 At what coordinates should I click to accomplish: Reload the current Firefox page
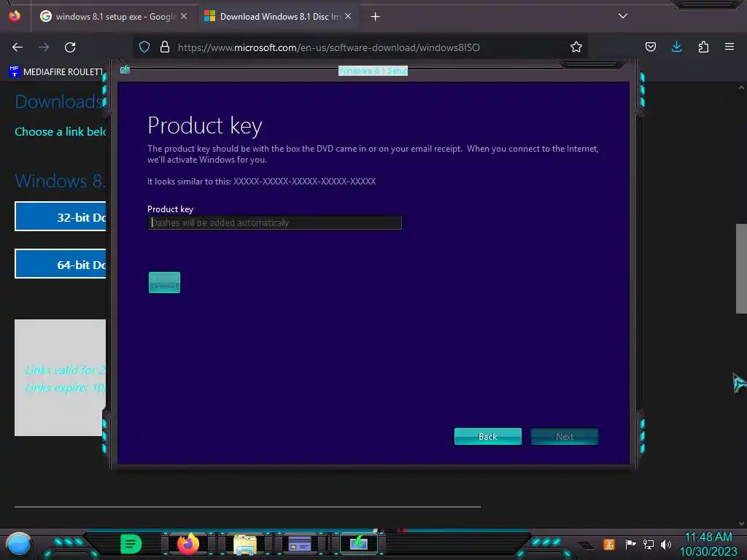click(x=70, y=47)
